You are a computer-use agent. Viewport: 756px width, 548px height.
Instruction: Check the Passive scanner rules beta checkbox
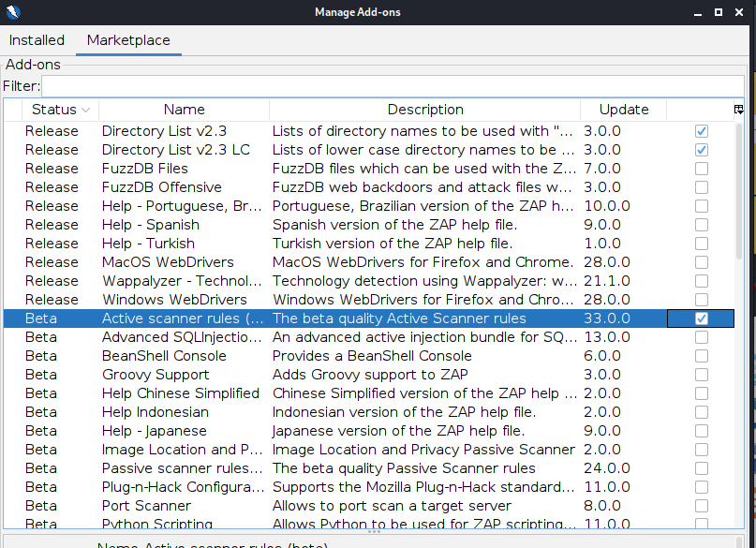(x=702, y=468)
